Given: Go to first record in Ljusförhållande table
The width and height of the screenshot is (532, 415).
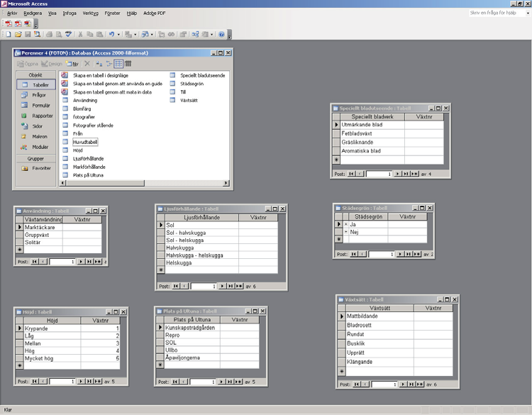Looking at the screenshot, I should coord(175,286).
